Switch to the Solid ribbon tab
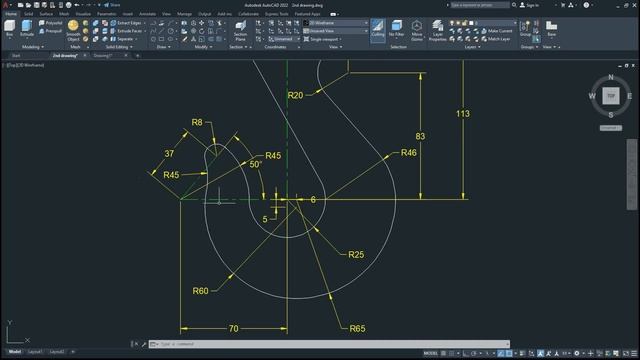Viewport: 640px width, 360px height. tap(29, 14)
